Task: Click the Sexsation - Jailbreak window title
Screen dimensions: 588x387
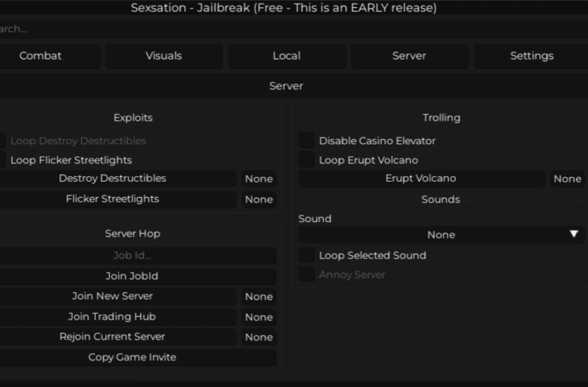Action: [x=284, y=8]
